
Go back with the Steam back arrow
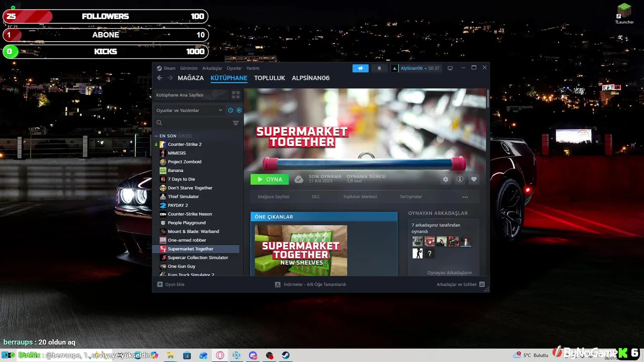(x=159, y=78)
